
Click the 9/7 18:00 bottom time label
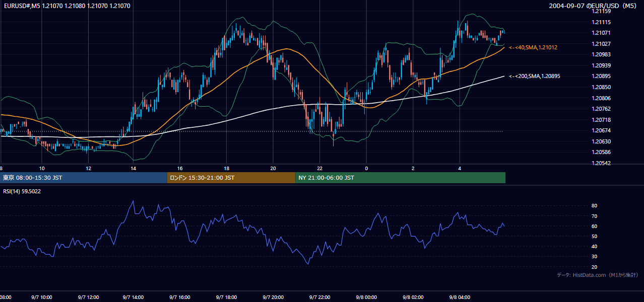point(226,297)
